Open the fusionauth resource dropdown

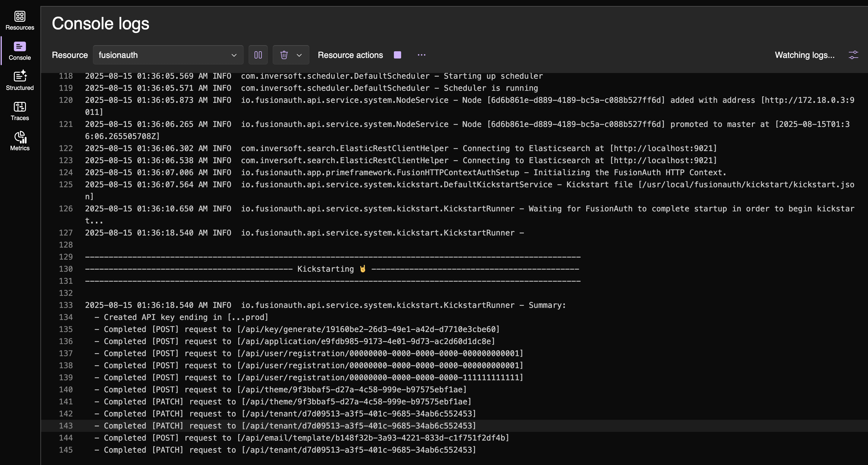167,55
